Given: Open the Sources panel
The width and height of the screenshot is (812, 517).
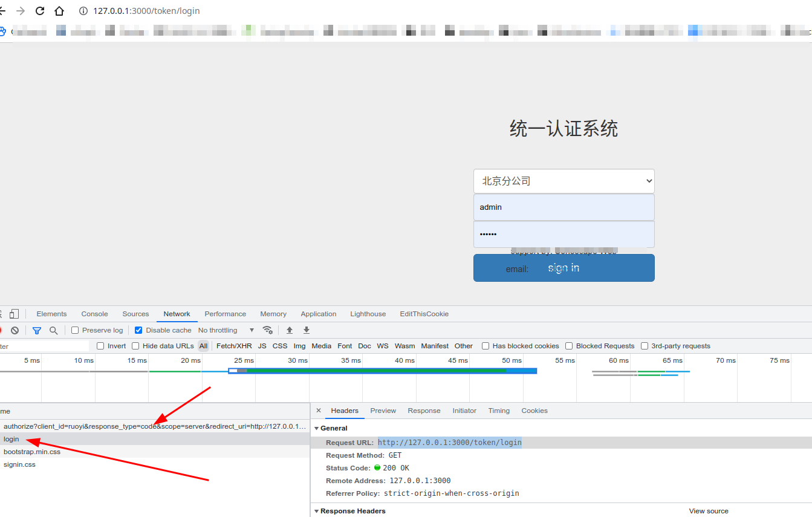Looking at the screenshot, I should click(x=135, y=314).
